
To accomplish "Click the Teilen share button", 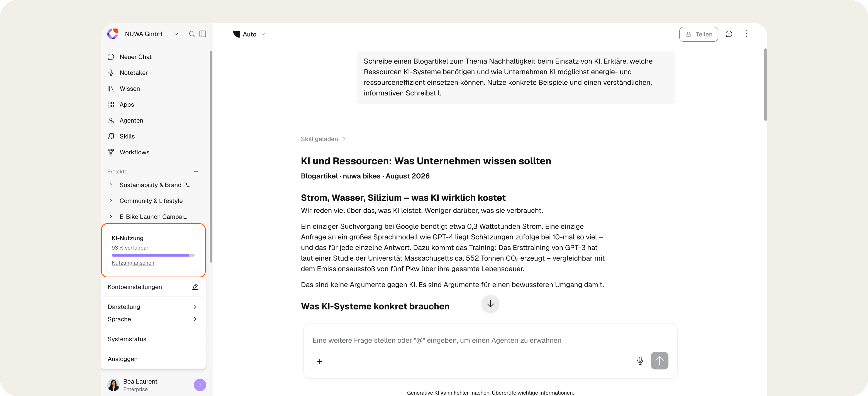I will coord(698,34).
